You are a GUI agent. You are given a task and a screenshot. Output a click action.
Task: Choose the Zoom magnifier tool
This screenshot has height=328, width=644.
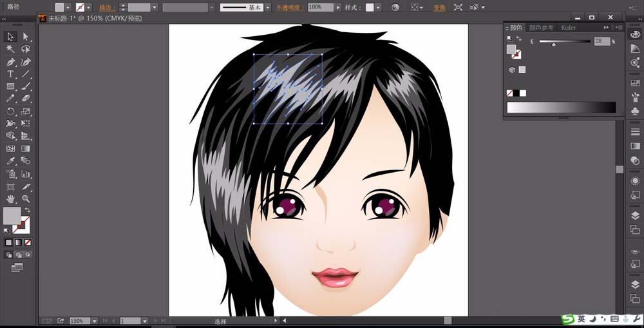26,199
